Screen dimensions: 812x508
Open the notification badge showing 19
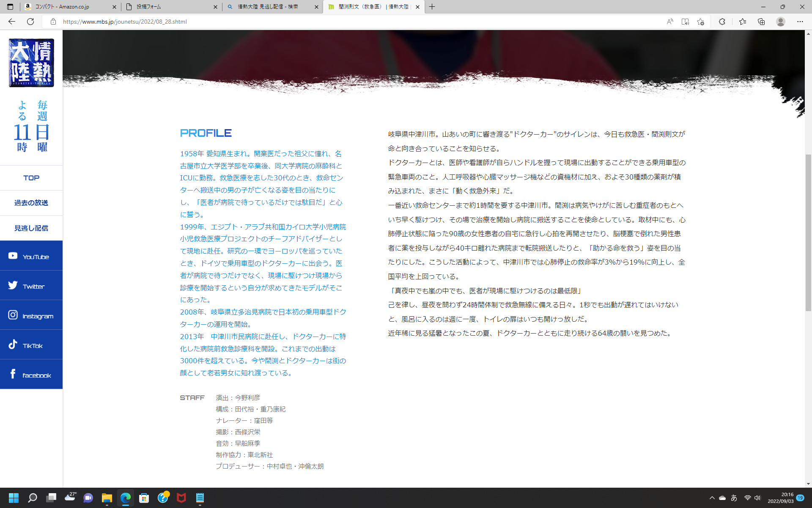[800, 498]
